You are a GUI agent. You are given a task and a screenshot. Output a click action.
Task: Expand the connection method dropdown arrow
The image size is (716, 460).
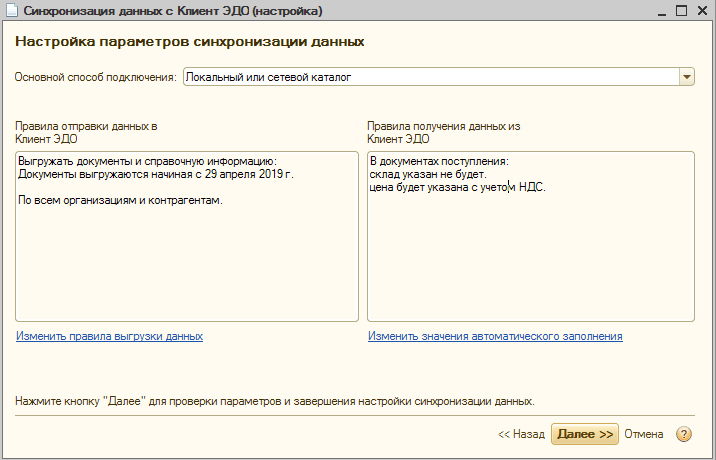pyautogui.click(x=686, y=76)
